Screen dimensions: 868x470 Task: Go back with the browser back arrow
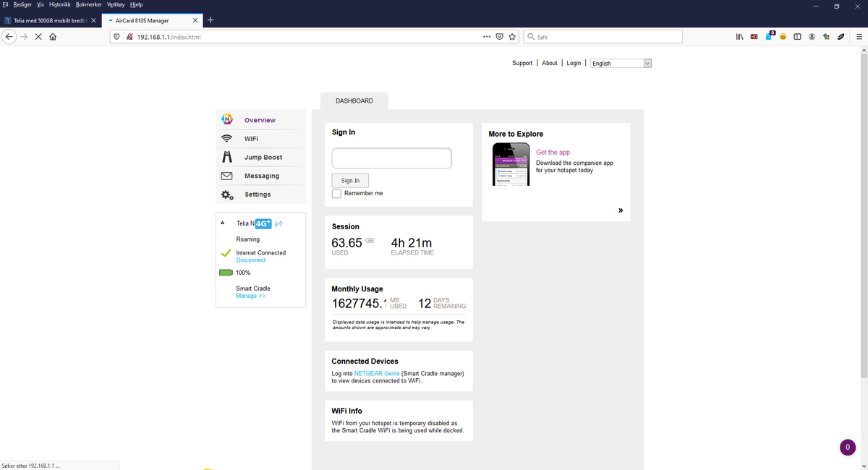click(9, 36)
